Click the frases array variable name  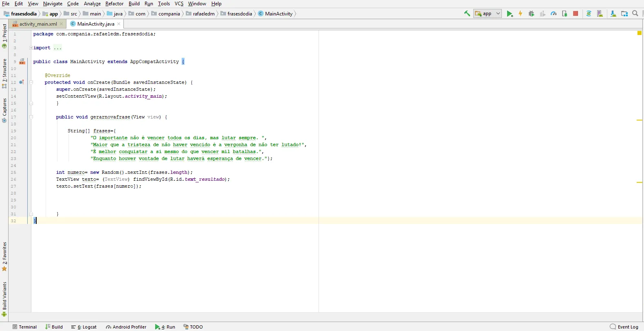(101, 131)
